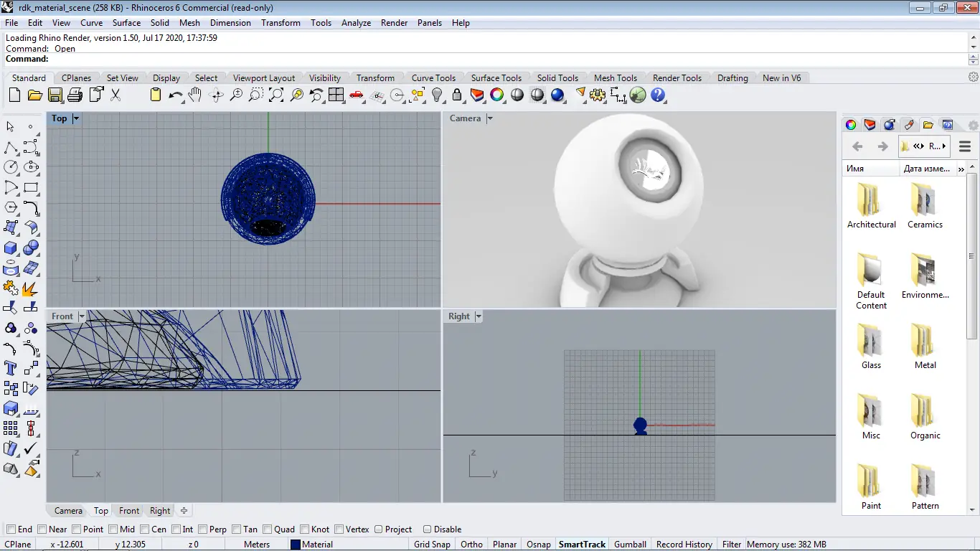This screenshot has width=980, height=551.
Task: Check the Quad osnap checkbox
Action: tap(268, 529)
